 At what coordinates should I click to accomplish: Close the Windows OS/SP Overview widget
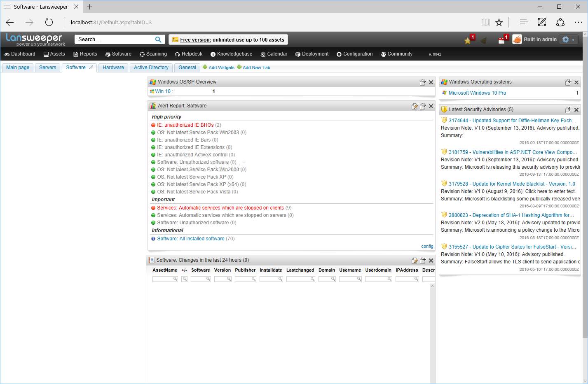(431, 82)
